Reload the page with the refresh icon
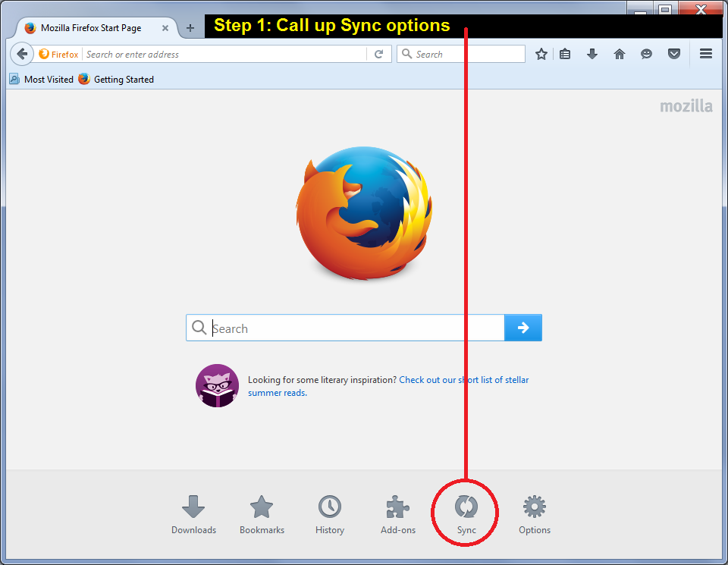This screenshot has width=728, height=565. pyautogui.click(x=378, y=55)
